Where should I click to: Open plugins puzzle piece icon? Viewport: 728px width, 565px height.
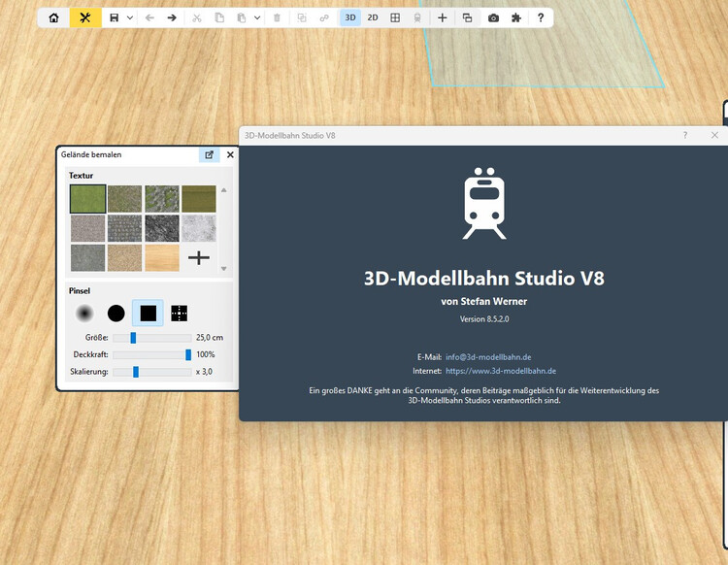click(x=515, y=18)
